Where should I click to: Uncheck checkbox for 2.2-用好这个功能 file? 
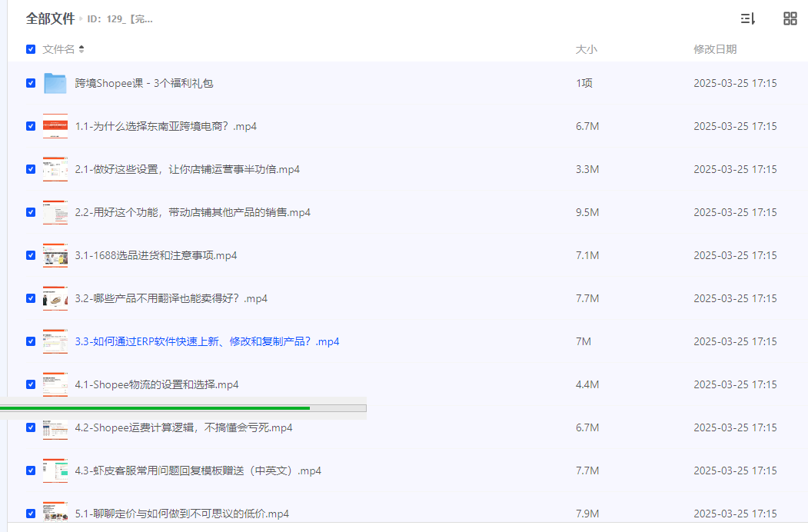pos(31,212)
